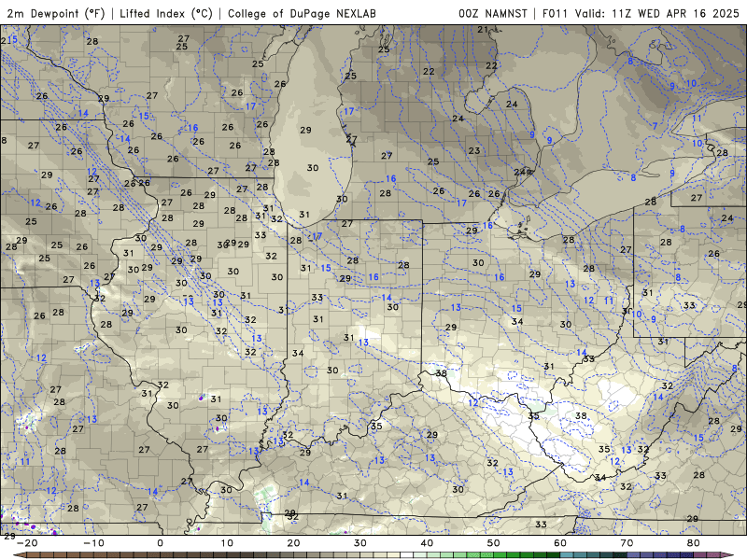The width and height of the screenshot is (747, 560).
Task: Click the 80 label on the color scale
Action: (x=694, y=543)
